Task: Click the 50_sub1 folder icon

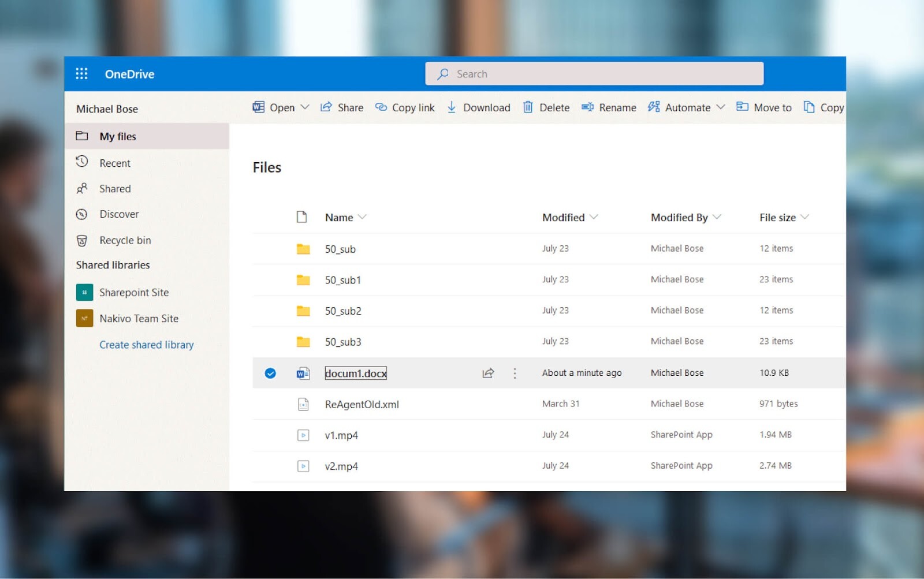Action: pos(303,280)
